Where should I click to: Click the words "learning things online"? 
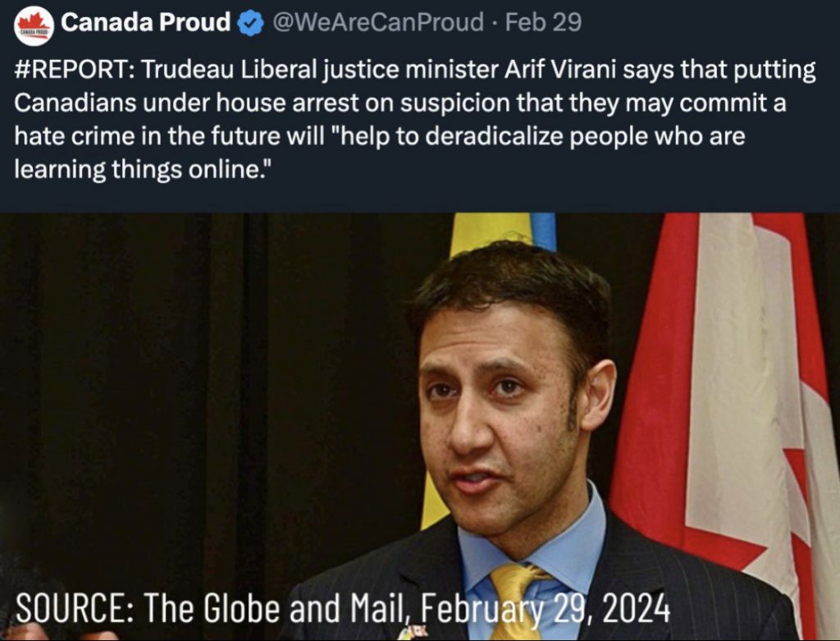click(137, 170)
